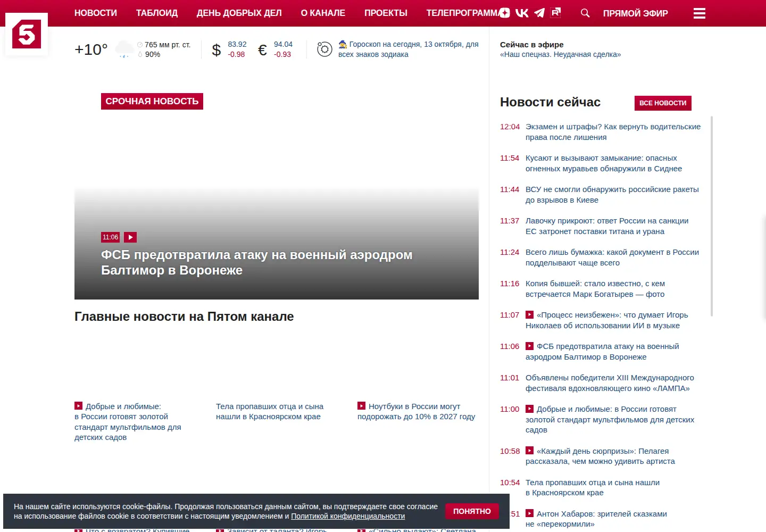Watch ПРЯМОЙ ЭФИР live broadcast
Viewport: 766px width, 532px height.
pyautogui.click(x=636, y=13)
